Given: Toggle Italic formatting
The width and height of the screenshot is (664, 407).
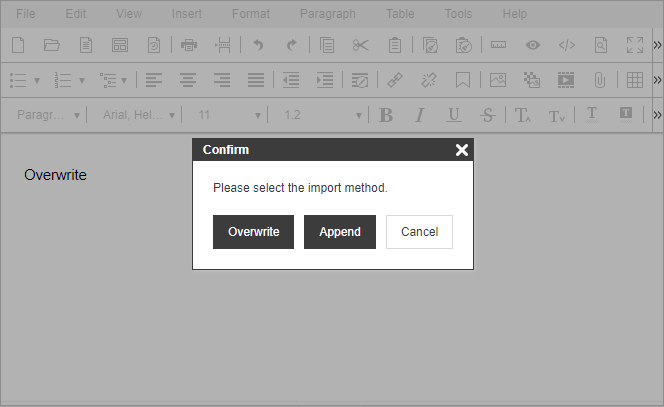Looking at the screenshot, I should pyautogui.click(x=420, y=115).
